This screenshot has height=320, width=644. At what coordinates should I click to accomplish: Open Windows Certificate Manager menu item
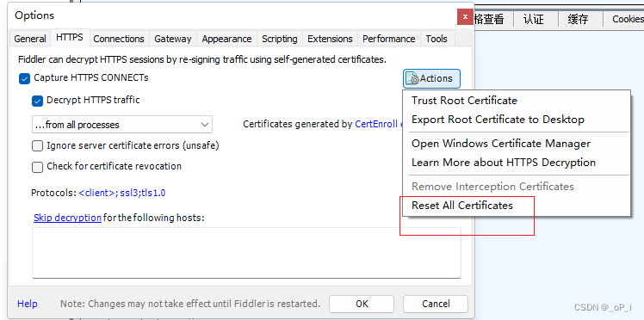pyautogui.click(x=516, y=144)
